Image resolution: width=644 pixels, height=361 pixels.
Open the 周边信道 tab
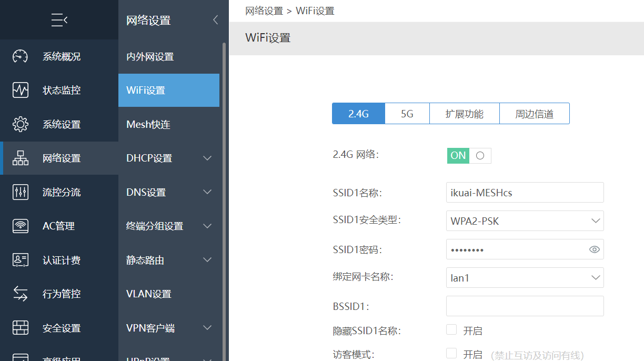pos(535,113)
